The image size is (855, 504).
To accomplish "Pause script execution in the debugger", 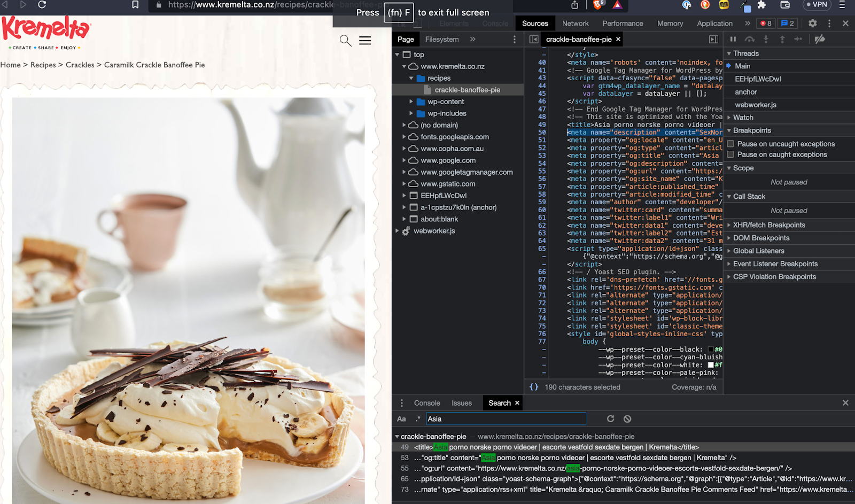I will point(733,39).
